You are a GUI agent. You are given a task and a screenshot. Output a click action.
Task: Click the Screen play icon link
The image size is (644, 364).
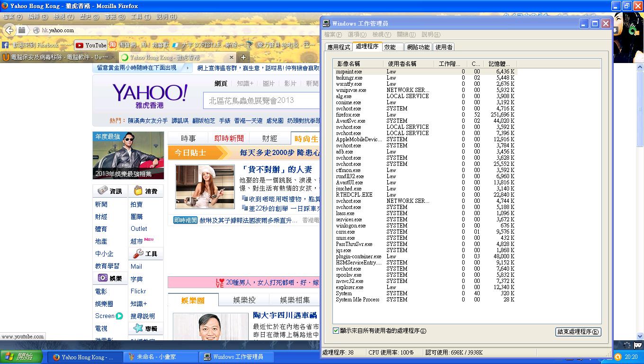pyautogui.click(x=119, y=316)
